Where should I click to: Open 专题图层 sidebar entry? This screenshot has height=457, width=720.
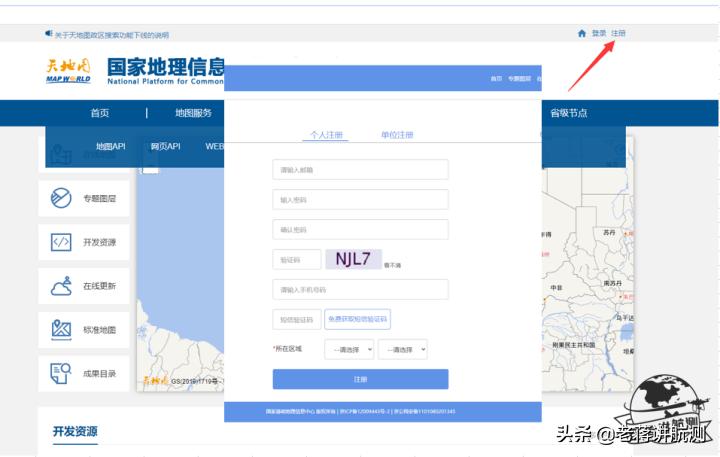84,198
